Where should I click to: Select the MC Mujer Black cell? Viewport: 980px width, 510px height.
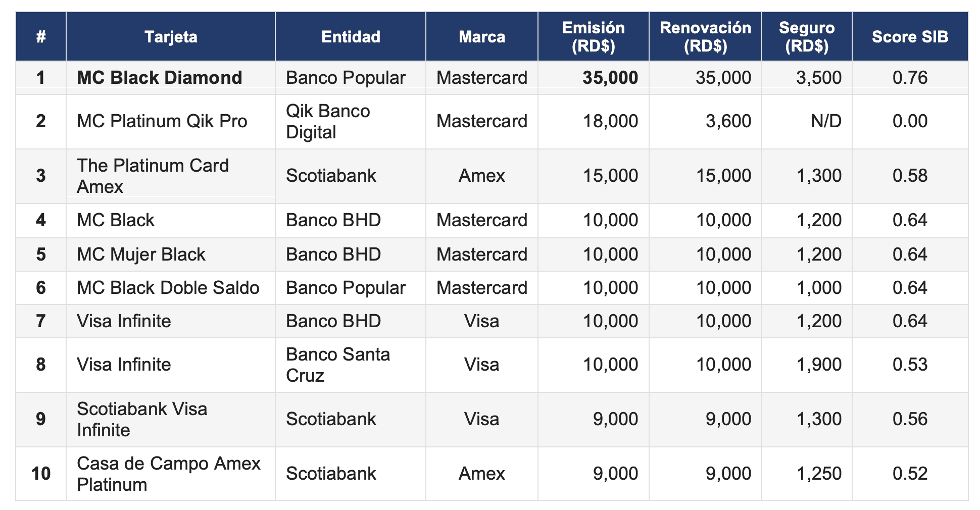click(141, 254)
